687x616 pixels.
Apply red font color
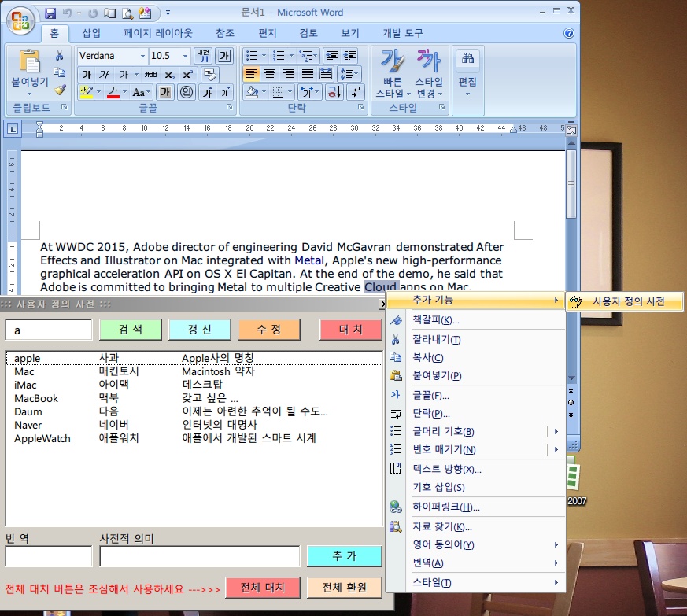click(113, 92)
